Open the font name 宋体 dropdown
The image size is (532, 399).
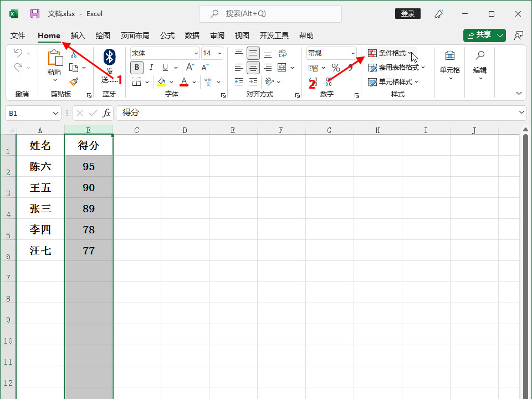pyautogui.click(x=196, y=53)
